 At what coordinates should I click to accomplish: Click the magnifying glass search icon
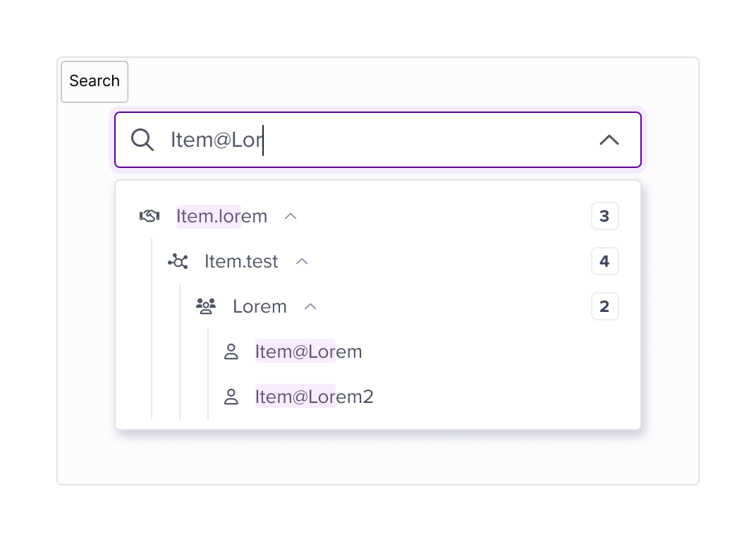coord(142,140)
